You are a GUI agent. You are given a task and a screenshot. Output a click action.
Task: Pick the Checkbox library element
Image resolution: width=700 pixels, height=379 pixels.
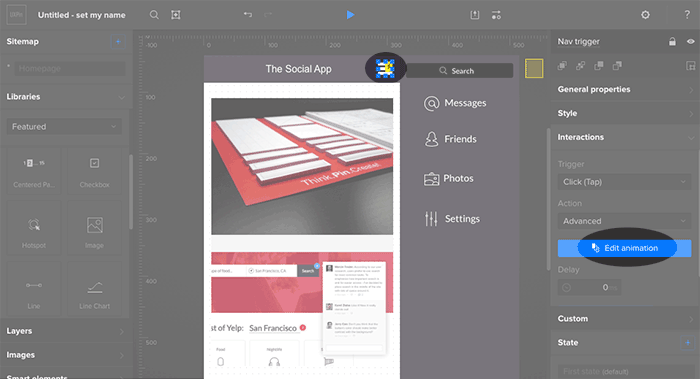(94, 172)
